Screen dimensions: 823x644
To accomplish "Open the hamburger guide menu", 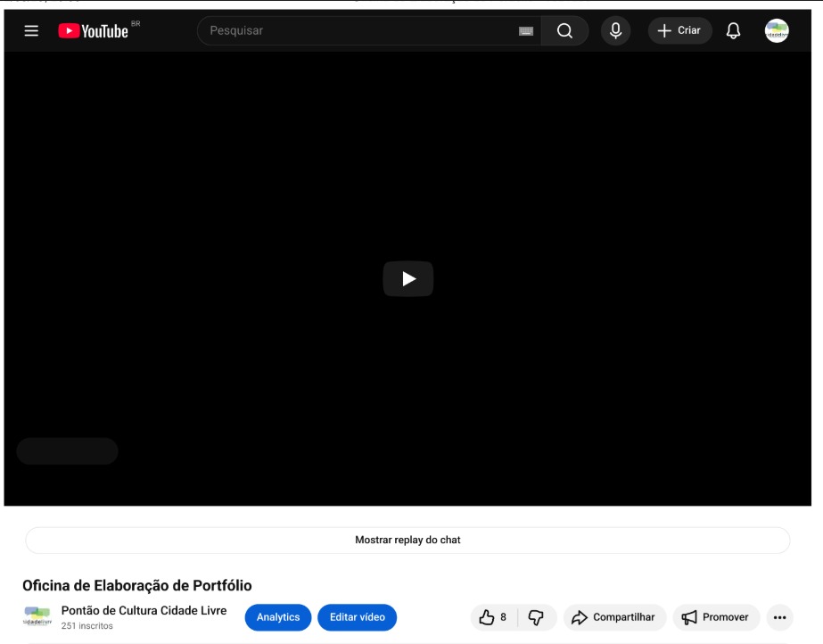I will click(31, 31).
